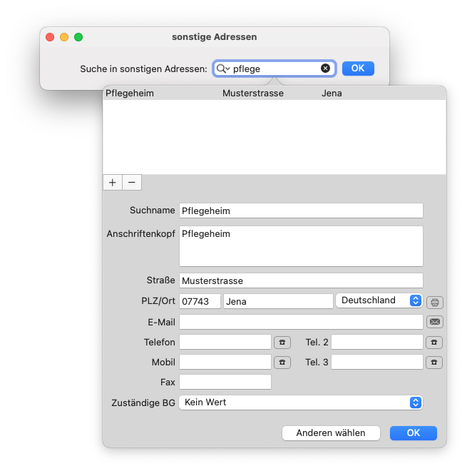Print the address label icon
This screenshot has width=472, height=476.
[435, 303]
